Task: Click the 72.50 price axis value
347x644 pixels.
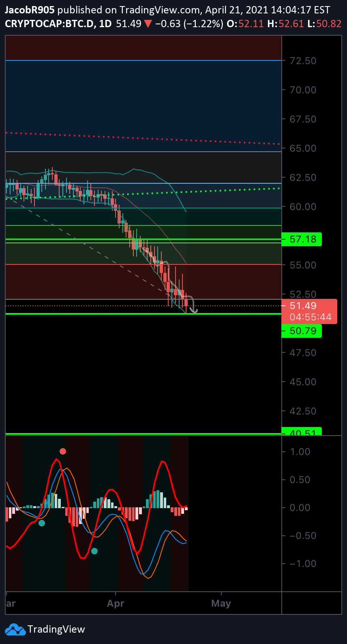Action: tap(303, 61)
